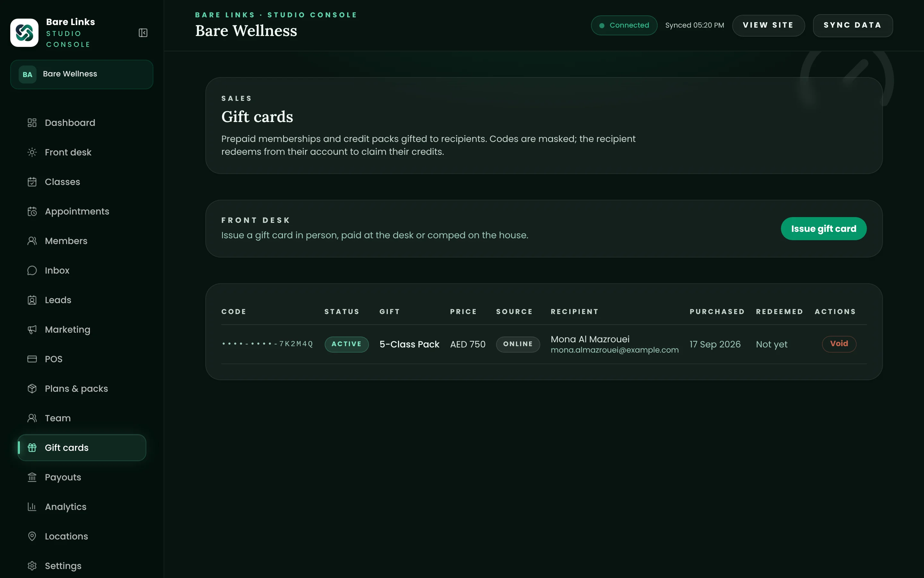Open Settings in sidebar
The height and width of the screenshot is (578, 924).
82,566
